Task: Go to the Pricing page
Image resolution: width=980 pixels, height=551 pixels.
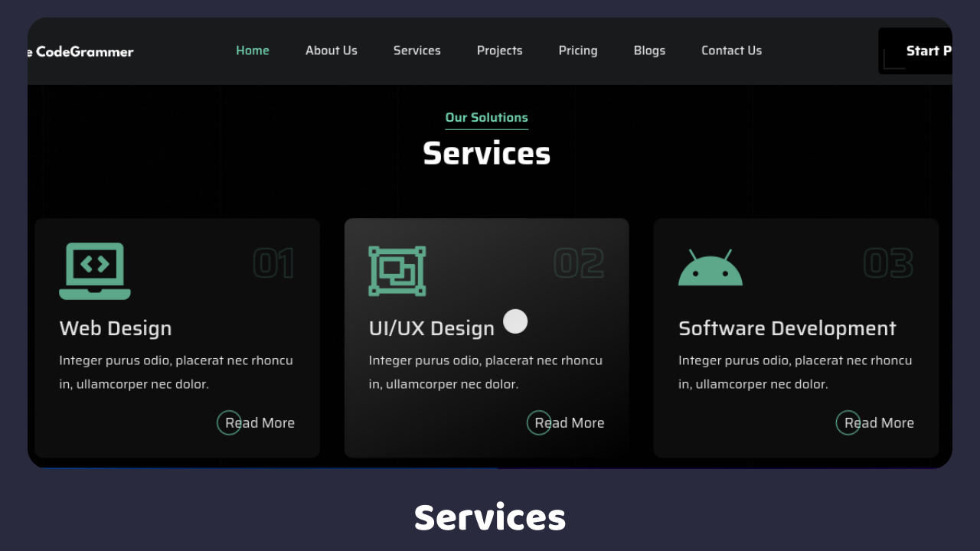Action: [578, 51]
